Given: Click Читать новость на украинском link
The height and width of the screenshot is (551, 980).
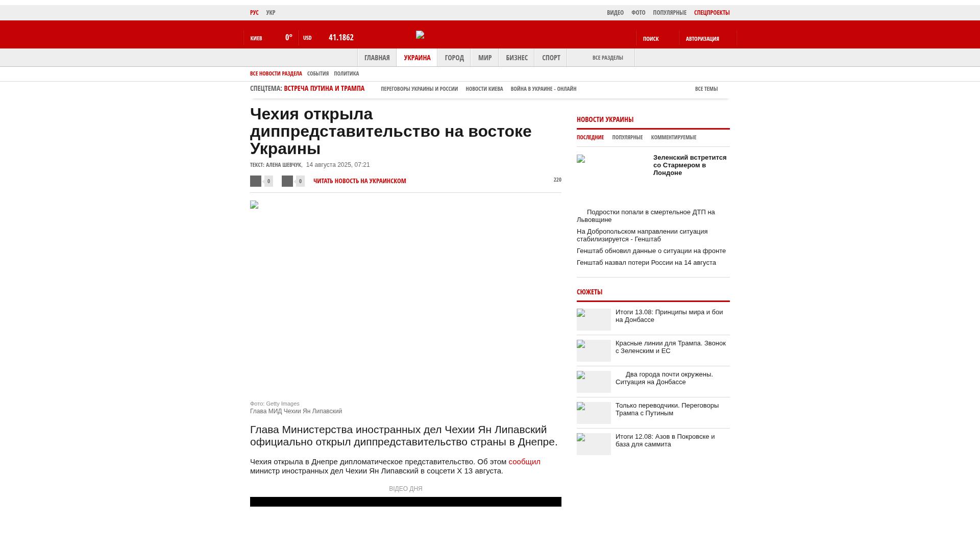Looking at the screenshot, I should point(359,181).
